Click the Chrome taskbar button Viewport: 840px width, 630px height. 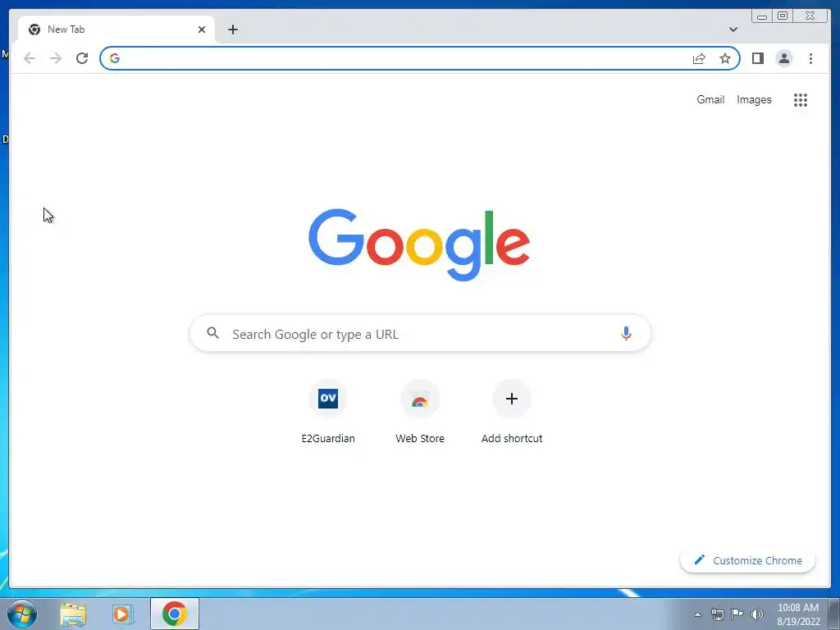point(175,614)
